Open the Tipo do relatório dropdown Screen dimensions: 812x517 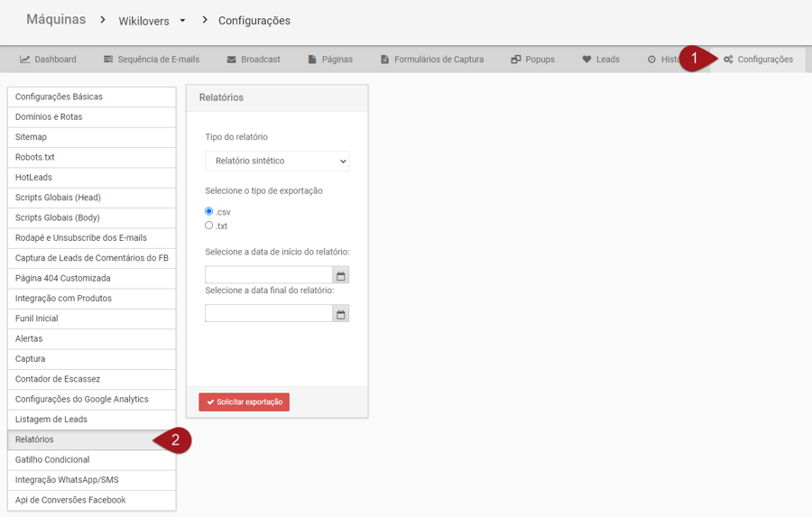(277, 161)
